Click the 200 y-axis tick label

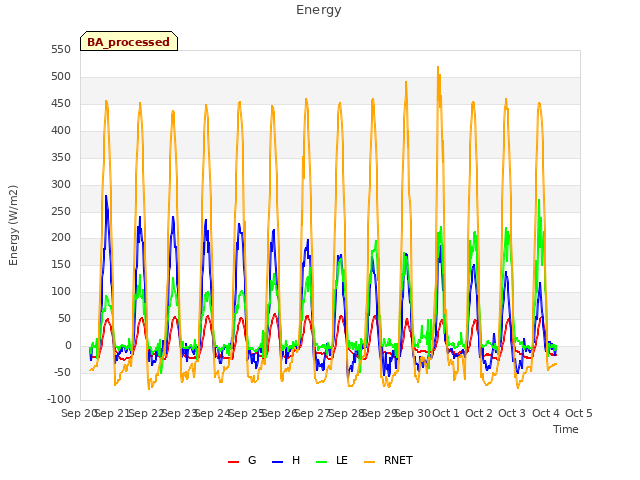[61, 238]
